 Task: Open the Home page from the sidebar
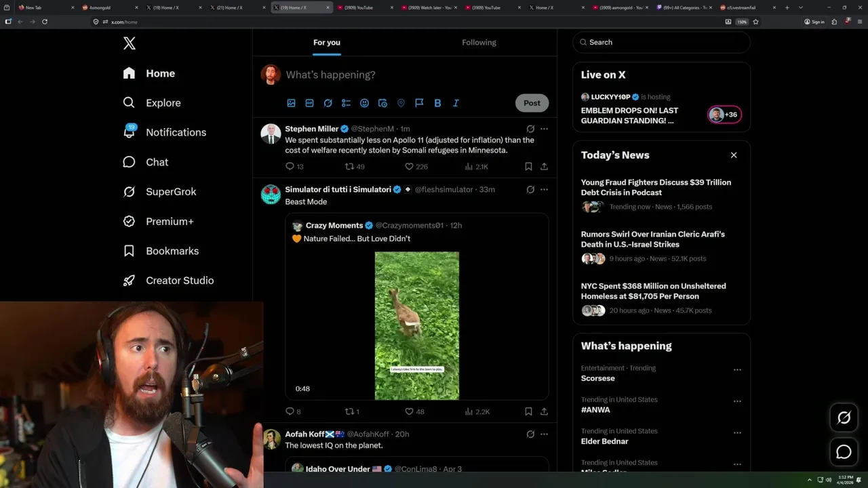[149, 73]
